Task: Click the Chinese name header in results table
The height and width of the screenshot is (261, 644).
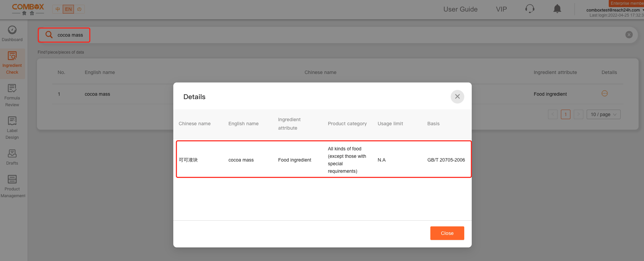Action: pyautogui.click(x=320, y=72)
